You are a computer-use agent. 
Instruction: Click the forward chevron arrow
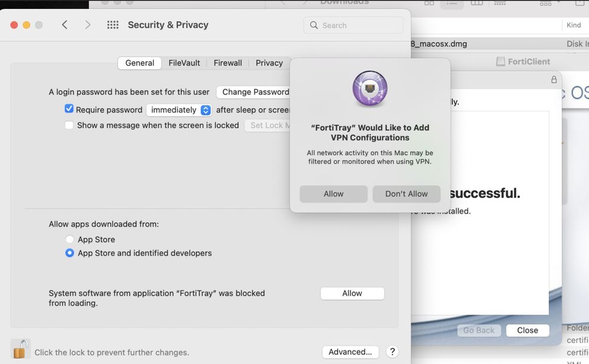point(88,25)
